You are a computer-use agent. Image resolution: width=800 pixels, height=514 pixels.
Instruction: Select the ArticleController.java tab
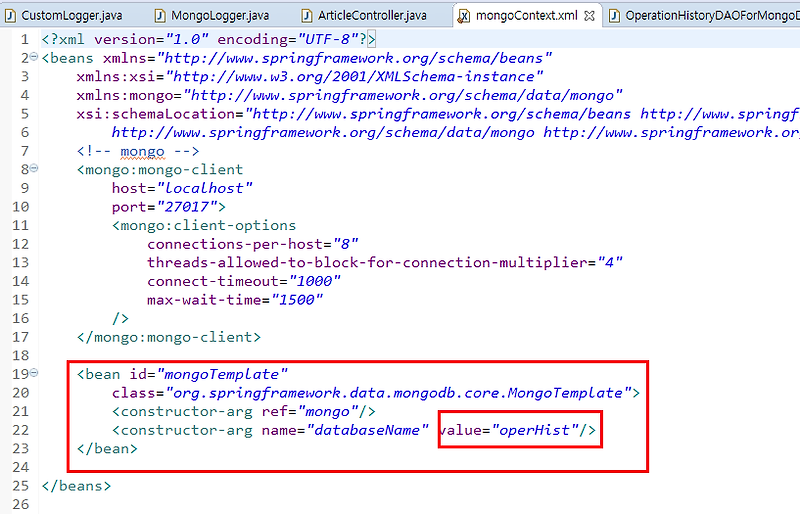click(364, 16)
